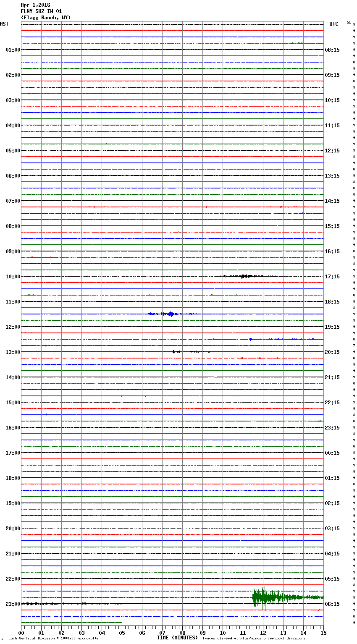Click the UTC axis header label
The width and height of the screenshot is (357, 644).
click(333, 24)
